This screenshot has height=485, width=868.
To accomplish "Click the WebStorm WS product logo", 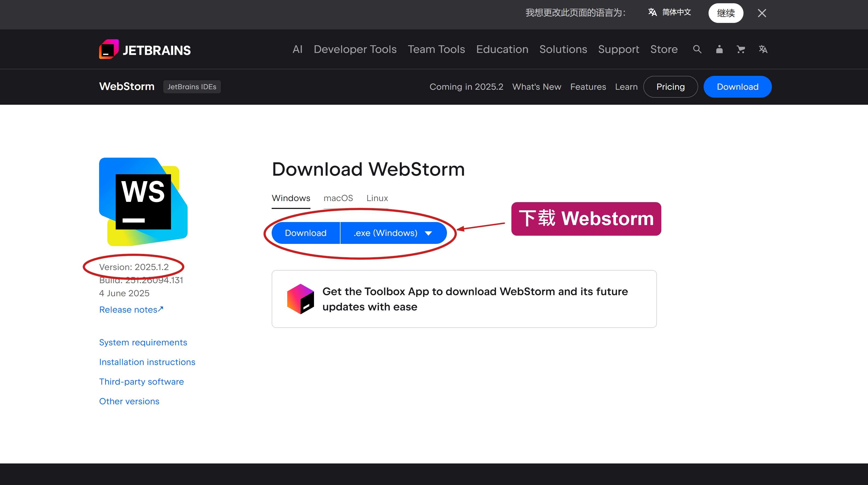I will click(143, 202).
